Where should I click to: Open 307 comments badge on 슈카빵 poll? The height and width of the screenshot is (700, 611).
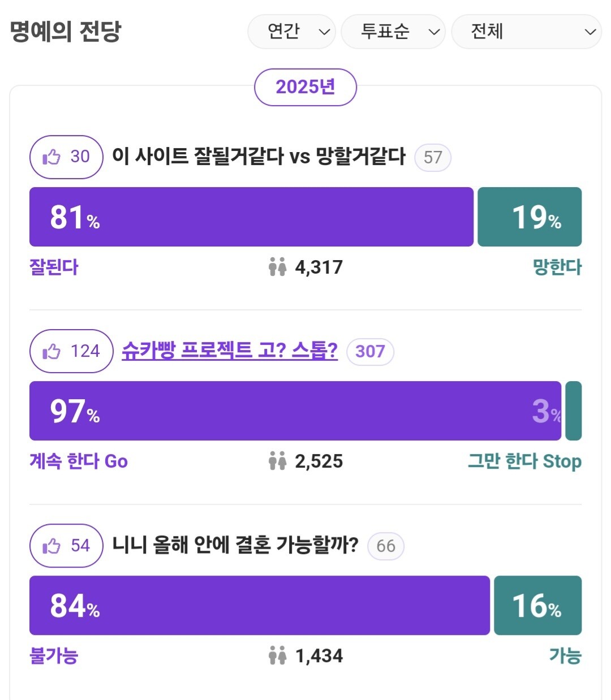coord(370,351)
